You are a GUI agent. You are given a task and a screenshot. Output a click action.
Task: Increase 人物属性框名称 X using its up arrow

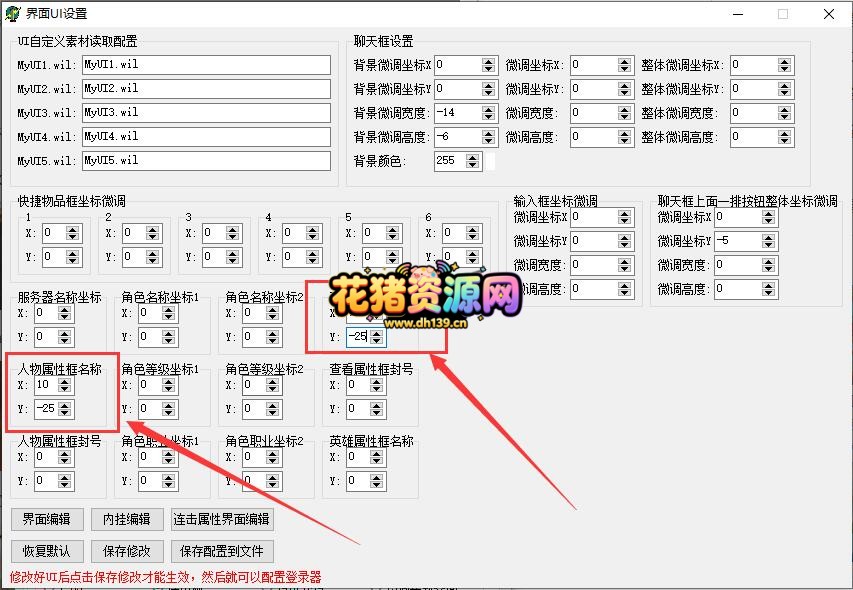click(x=65, y=382)
